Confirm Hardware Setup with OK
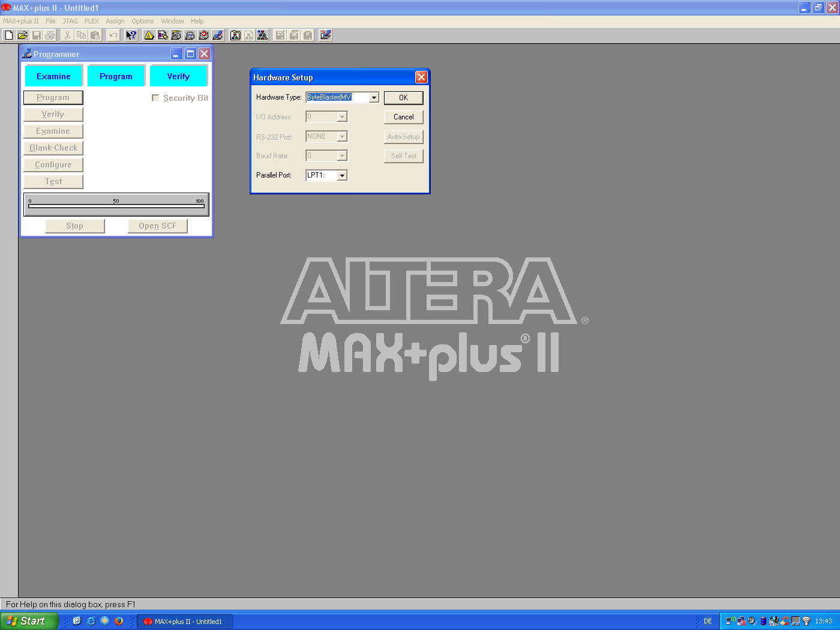 click(404, 98)
